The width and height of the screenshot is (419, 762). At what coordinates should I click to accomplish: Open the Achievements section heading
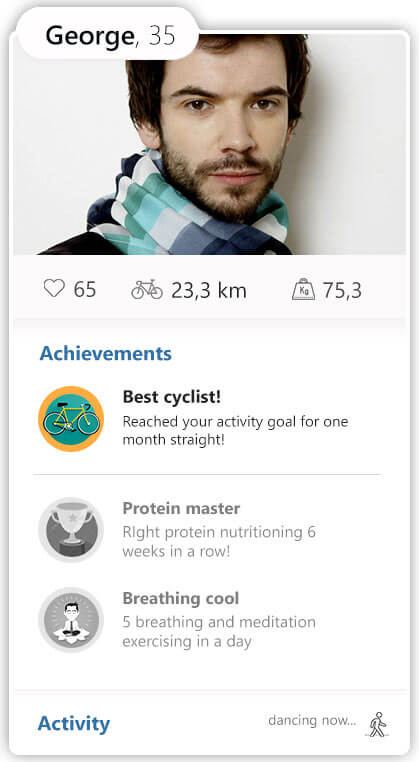(x=105, y=353)
